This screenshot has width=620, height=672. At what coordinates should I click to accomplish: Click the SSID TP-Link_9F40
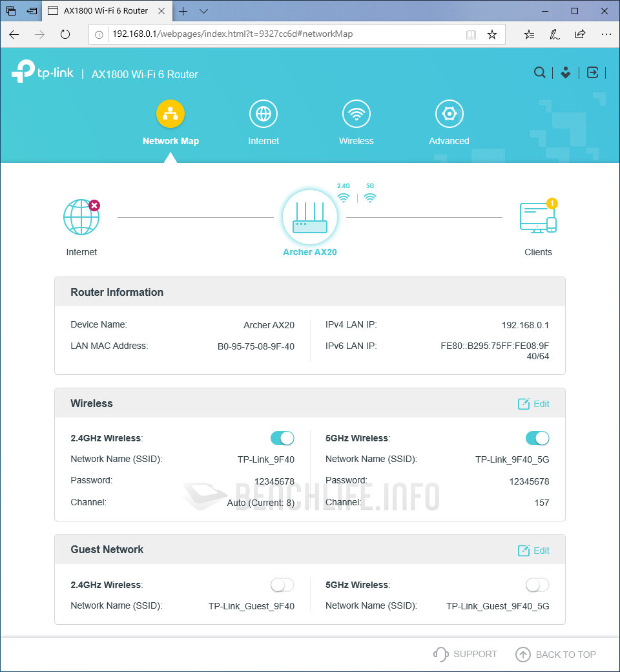point(266,459)
